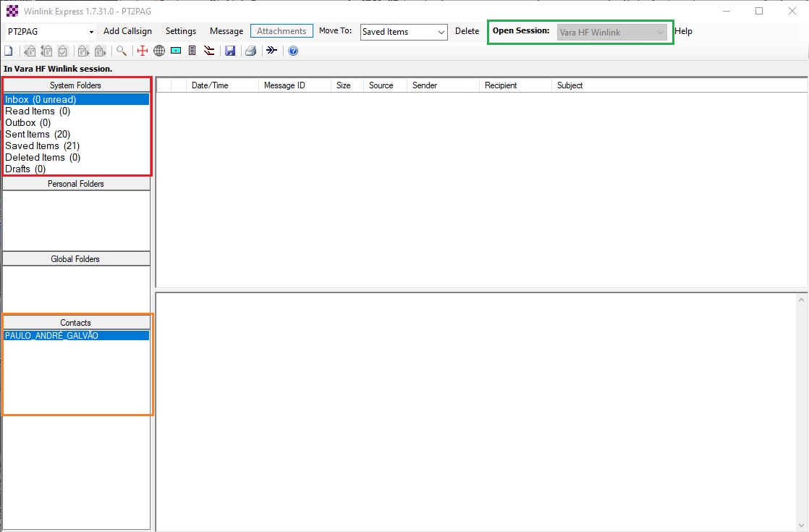Click the globe icon in toolbar

pyautogui.click(x=159, y=51)
